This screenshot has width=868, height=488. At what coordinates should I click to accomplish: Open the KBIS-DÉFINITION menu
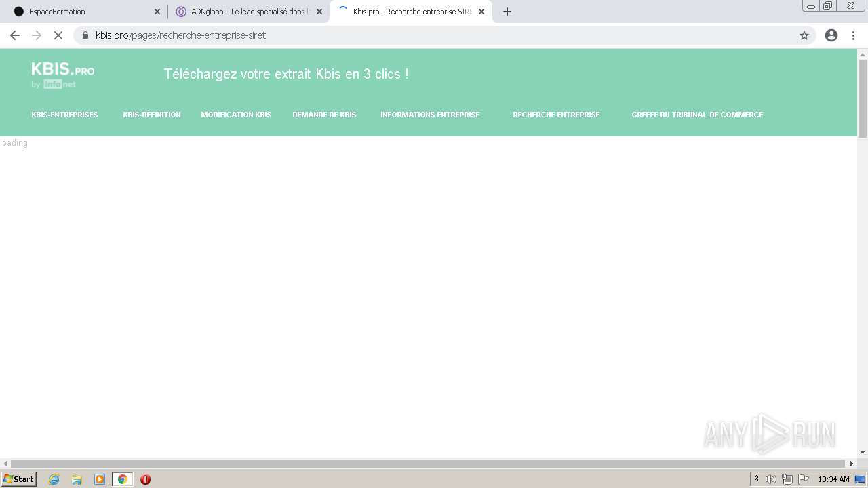point(152,115)
